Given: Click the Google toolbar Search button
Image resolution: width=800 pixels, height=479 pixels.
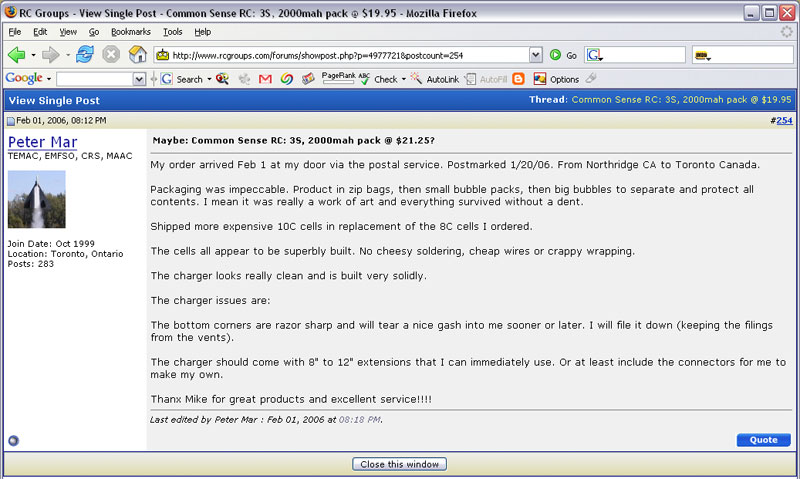Looking at the screenshot, I should [x=182, y=79].
